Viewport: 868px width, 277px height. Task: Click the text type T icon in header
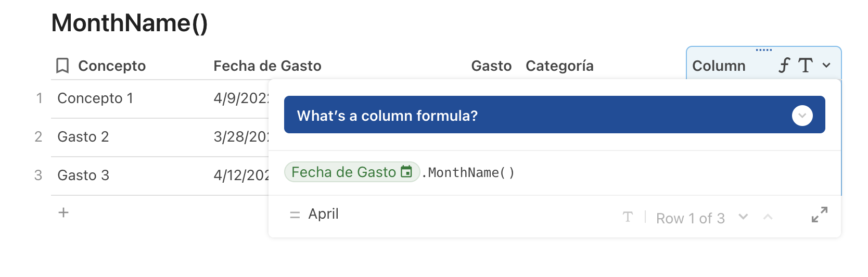(x=806, y=66)
